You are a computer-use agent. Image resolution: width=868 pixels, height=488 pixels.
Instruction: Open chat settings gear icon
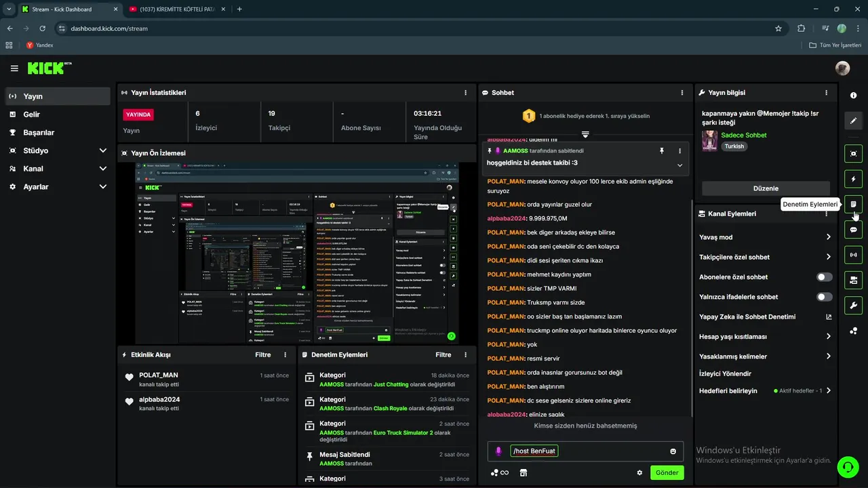pos(639,472)
